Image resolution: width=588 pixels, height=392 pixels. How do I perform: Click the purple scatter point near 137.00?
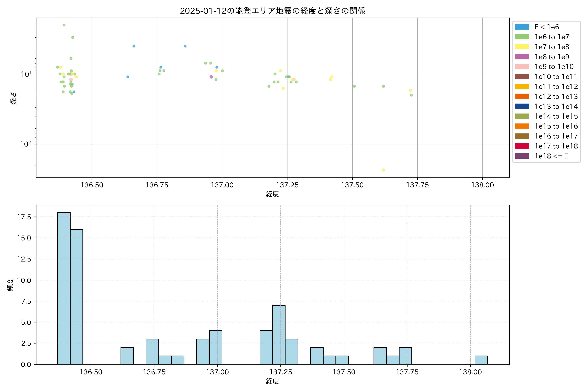pos(211,77)
